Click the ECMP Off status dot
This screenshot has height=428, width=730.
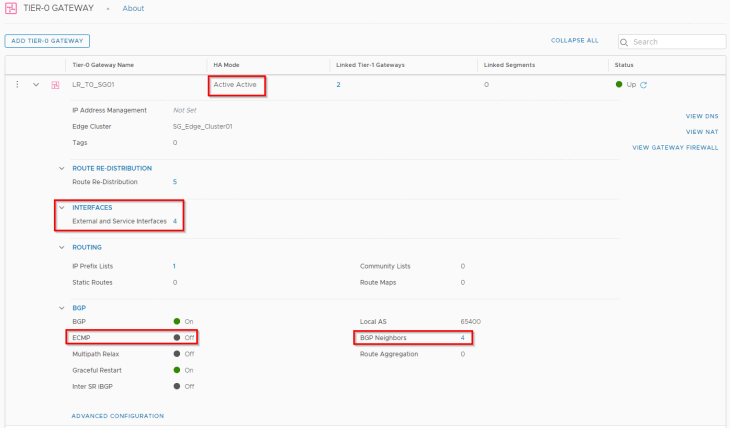coord(177,338)
